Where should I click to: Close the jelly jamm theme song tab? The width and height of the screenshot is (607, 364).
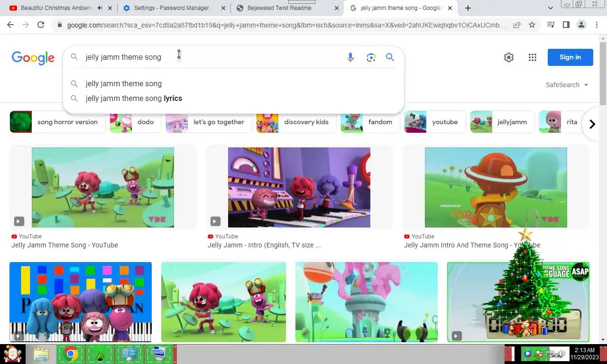point(450,8)
